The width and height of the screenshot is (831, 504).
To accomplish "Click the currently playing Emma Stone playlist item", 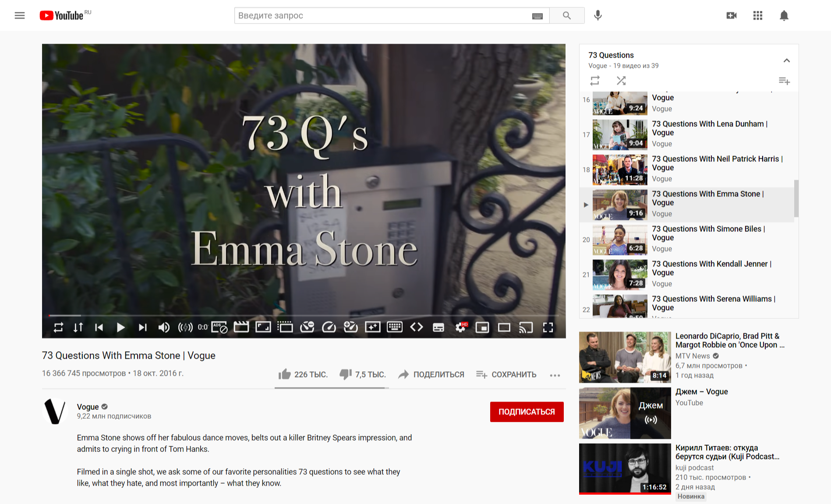I will click(687, 205).
